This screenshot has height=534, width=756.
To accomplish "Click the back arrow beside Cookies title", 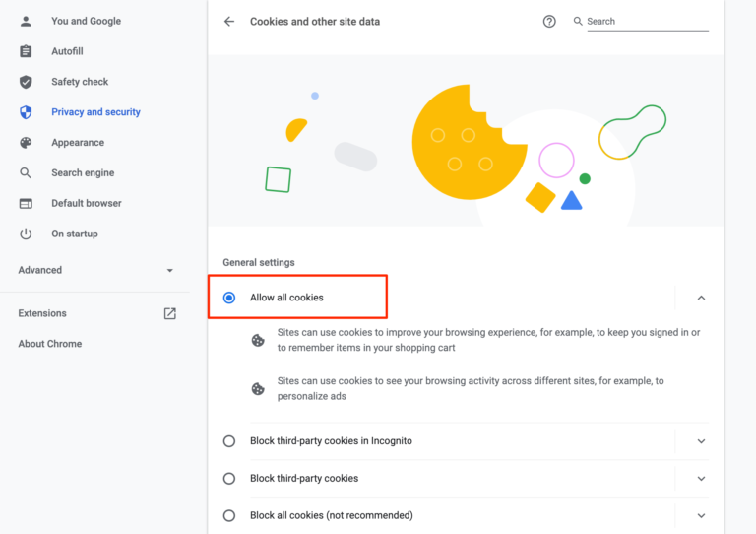I will 229,21.
